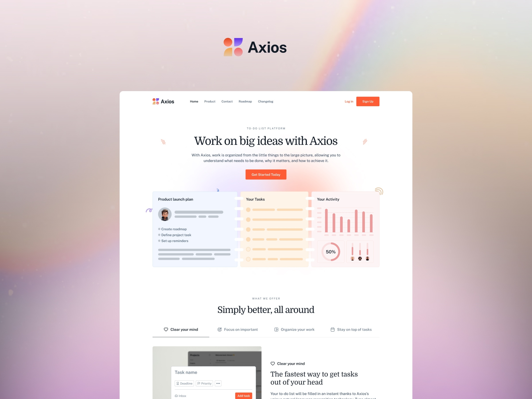Click the heart icon on Clear your mind tab

165,329
